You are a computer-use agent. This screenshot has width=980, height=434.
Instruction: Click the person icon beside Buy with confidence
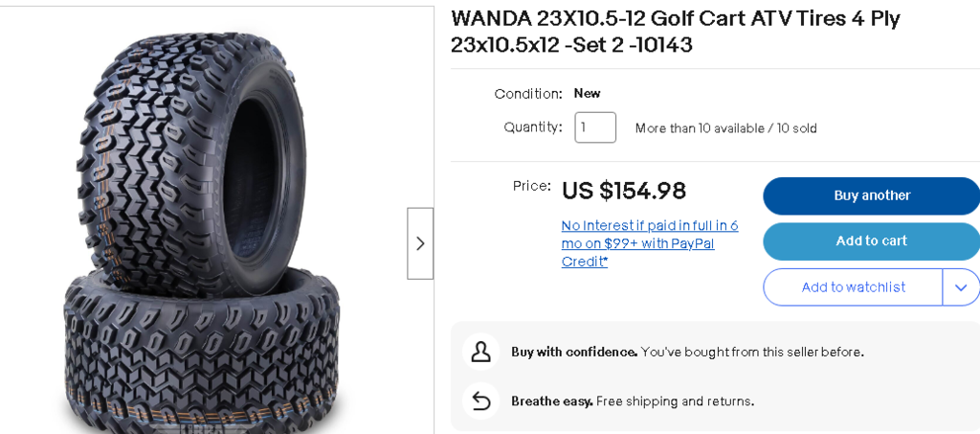point(480,352)
